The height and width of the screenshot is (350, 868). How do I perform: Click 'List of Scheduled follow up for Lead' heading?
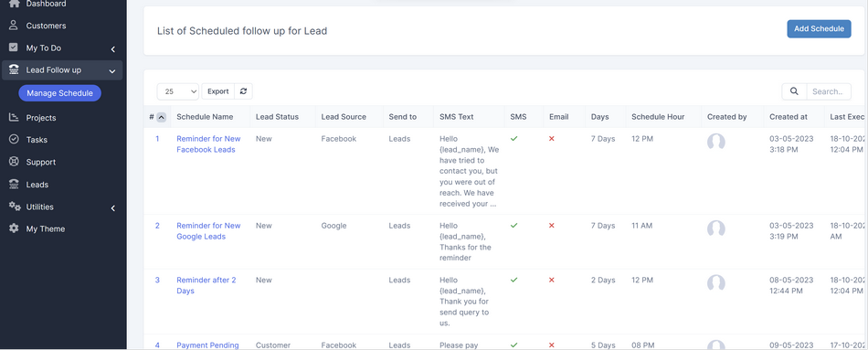242,31
